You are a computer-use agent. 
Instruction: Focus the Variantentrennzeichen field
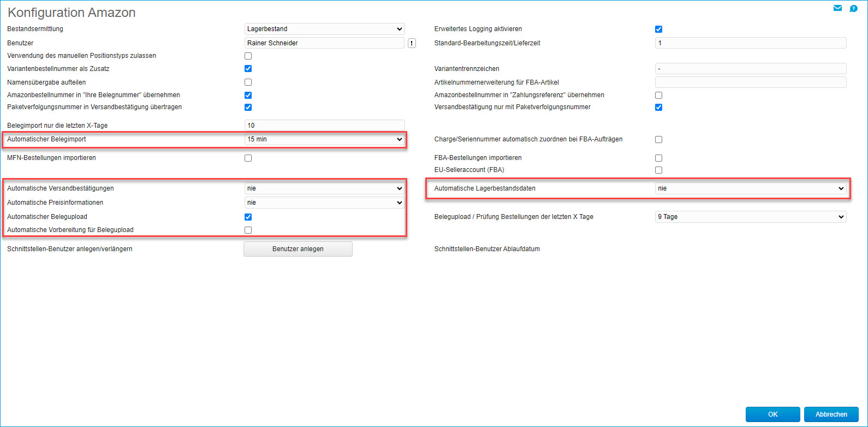[x=751, y=69]
